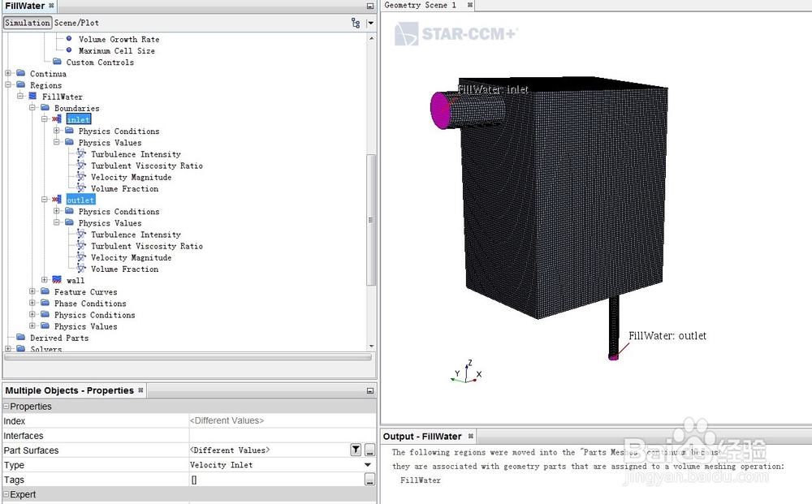This screenshot has height=504, width=812.
Task: Collapse outlet Physics Values folder
Action: click(x=57, y=222)
